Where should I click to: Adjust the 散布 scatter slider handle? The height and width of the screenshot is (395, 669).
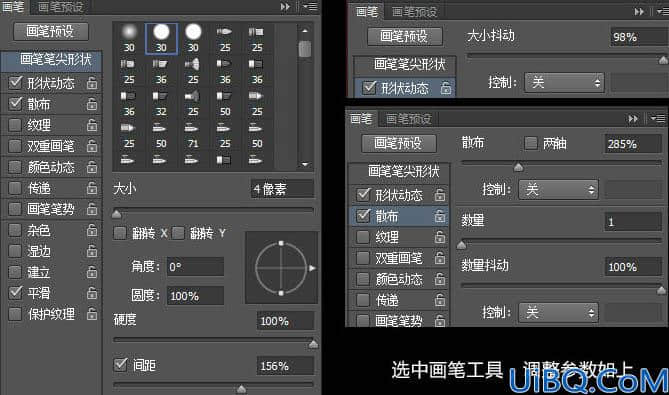coord(518,167)
